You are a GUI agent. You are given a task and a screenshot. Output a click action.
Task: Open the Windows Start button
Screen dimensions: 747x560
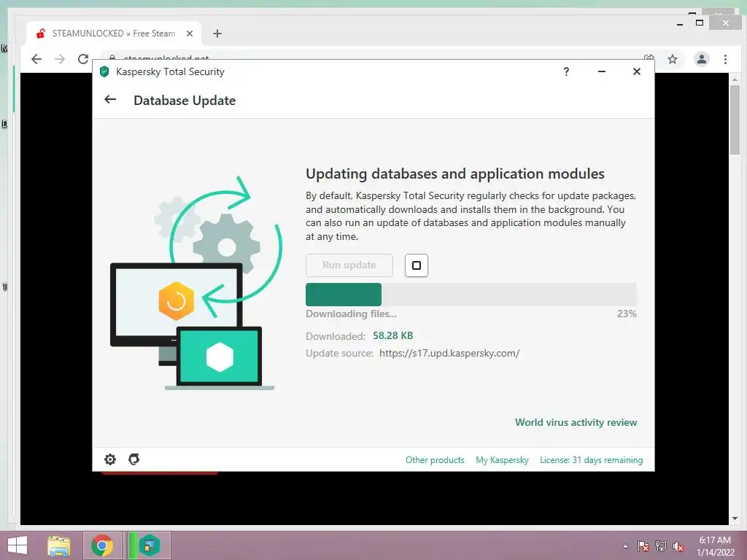point(18,545)
